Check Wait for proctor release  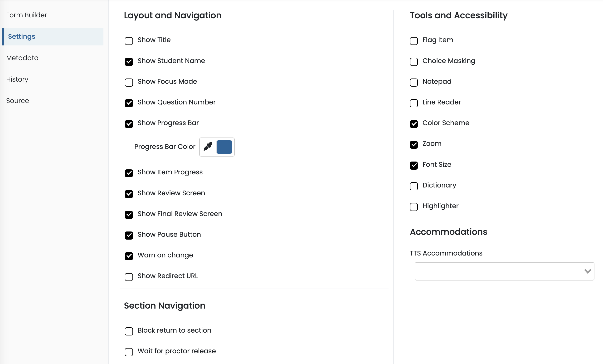129,352
